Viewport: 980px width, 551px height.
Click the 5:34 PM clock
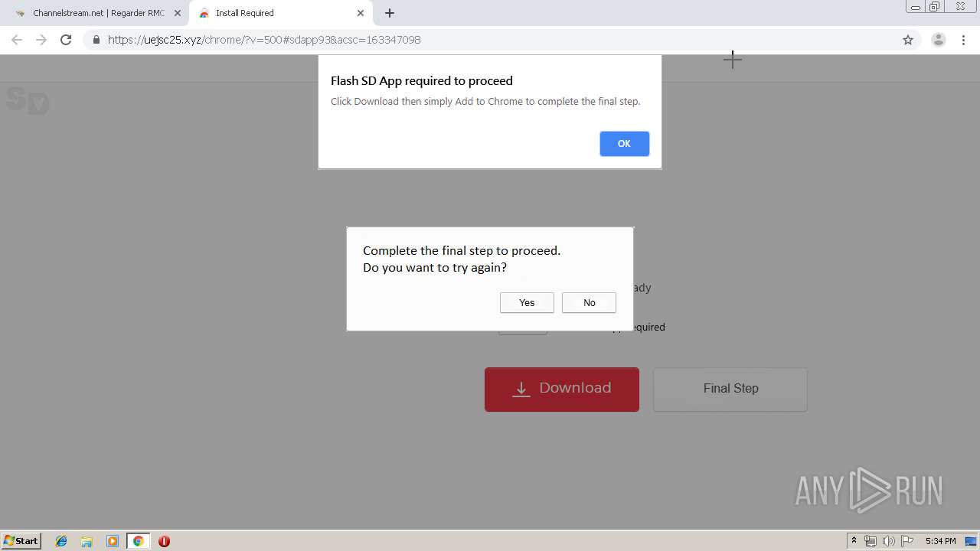(940, 541)
